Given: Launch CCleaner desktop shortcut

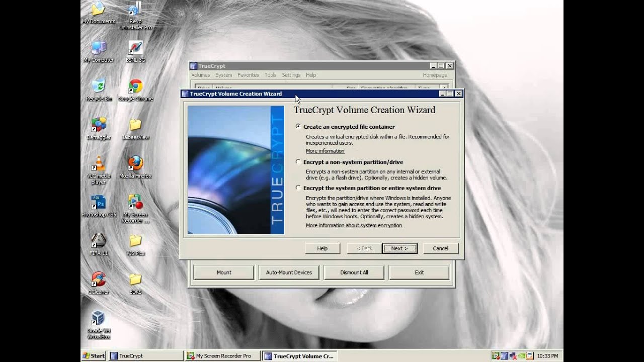Looking at the screenshot, I should tap(99, 283).
